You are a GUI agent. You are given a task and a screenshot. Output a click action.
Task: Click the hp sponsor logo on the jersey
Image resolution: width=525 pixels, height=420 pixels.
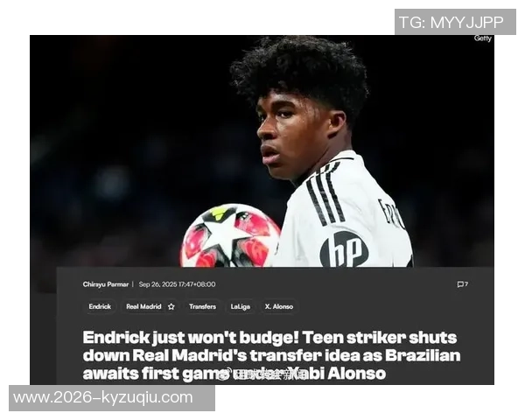(x=344, y=250)
